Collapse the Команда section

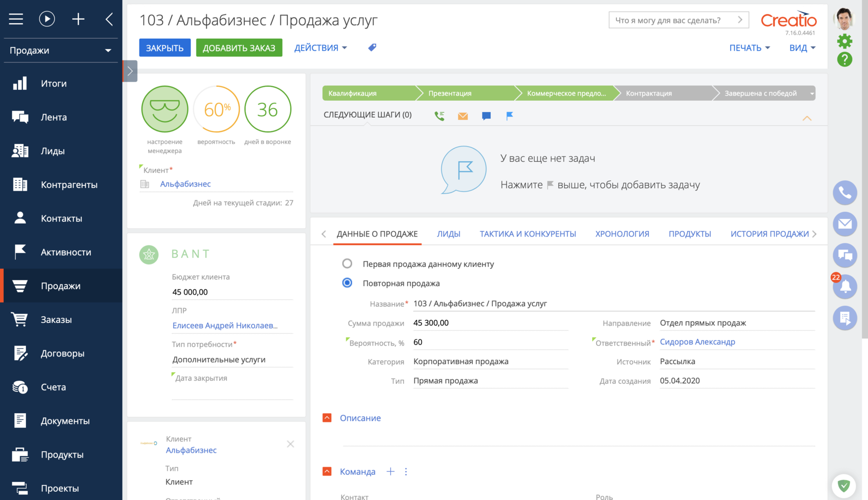(x=327, y=472)
